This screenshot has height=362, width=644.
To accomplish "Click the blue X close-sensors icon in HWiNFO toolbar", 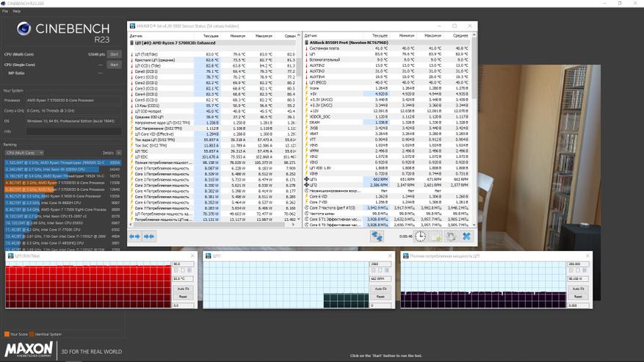I will coord(466,236).
